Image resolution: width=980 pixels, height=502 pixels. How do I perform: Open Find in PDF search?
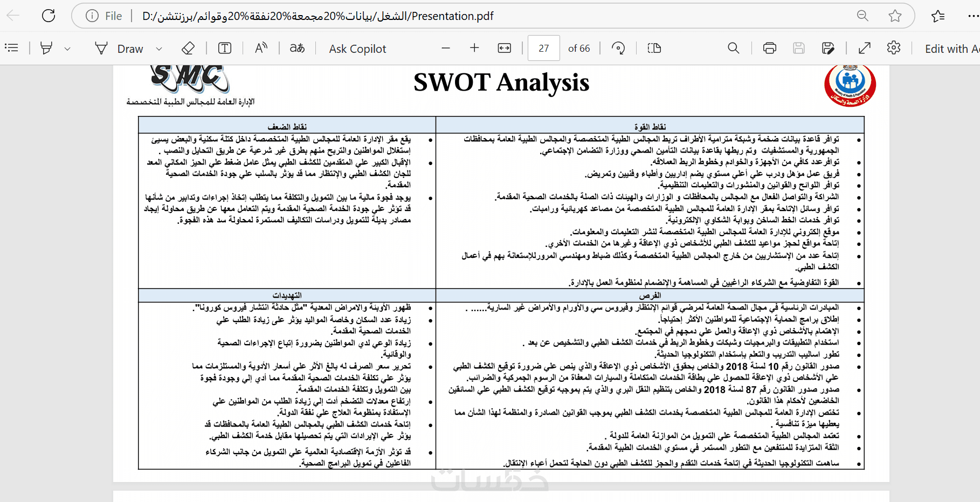click(734, 48)
